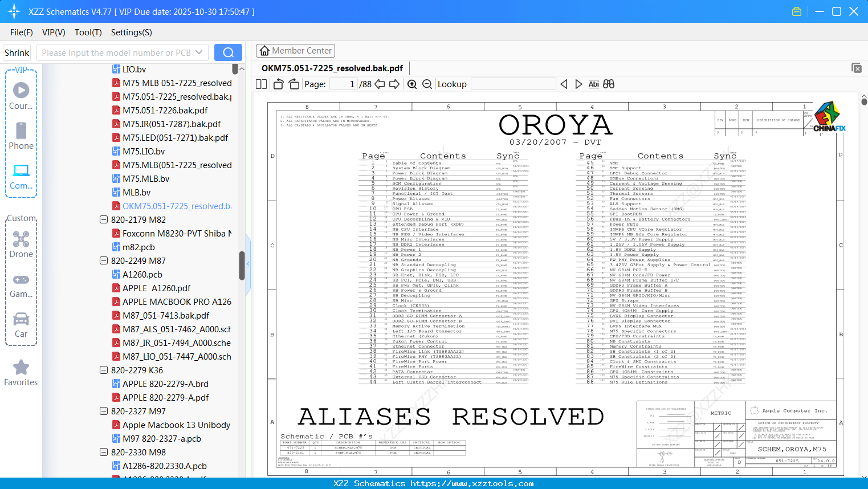Open the Favorites star icon
Viewport: 868px width, 489px height.
(21, 367)
